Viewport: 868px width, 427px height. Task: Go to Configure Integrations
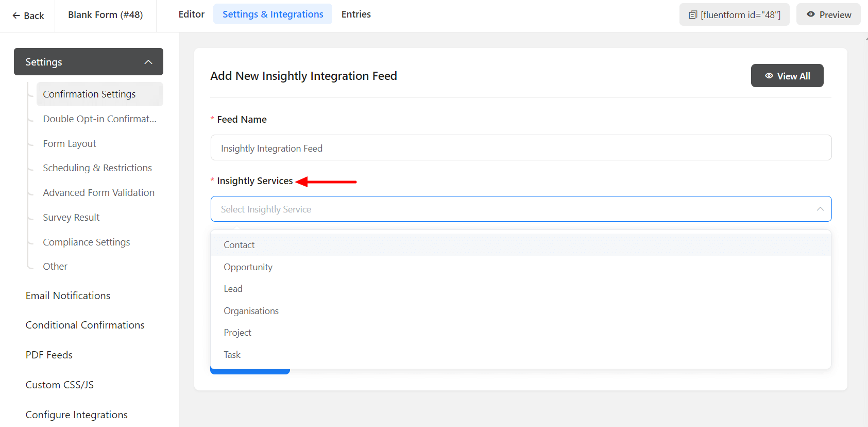pos(77,415)
